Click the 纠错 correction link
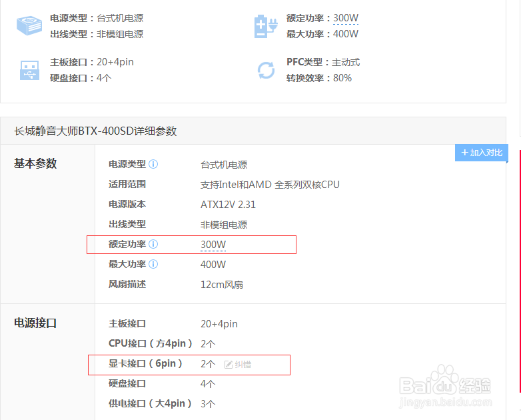This screenshot has width=521, height=420. coord(243,365)
